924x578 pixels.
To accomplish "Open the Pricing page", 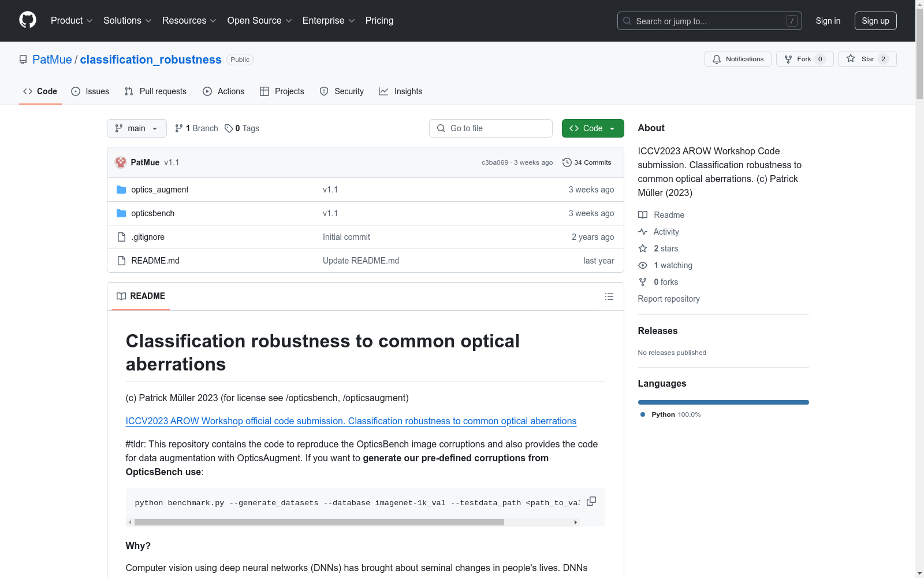I will 379,20.
